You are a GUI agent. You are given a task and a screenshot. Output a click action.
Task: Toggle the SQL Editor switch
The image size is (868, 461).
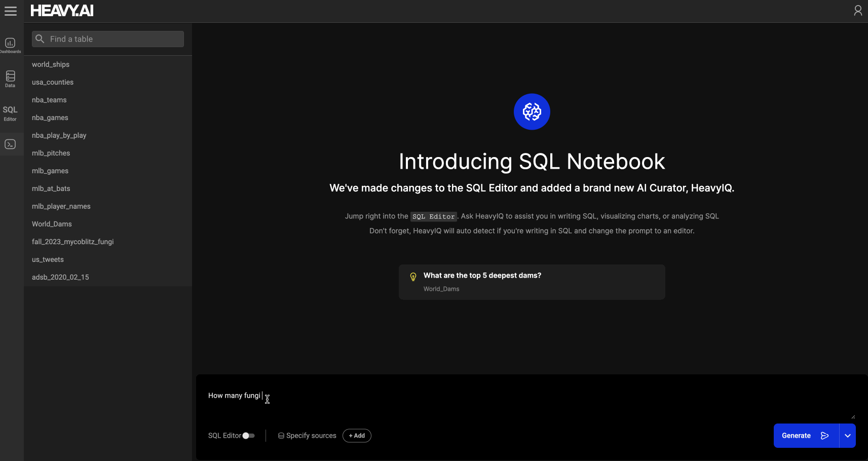(x=248, y=436)
